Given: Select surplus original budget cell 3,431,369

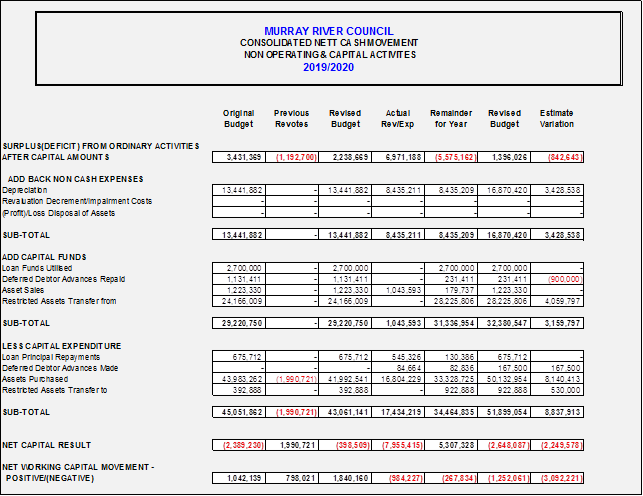Looking at the screenshot, I should [239, 157].
